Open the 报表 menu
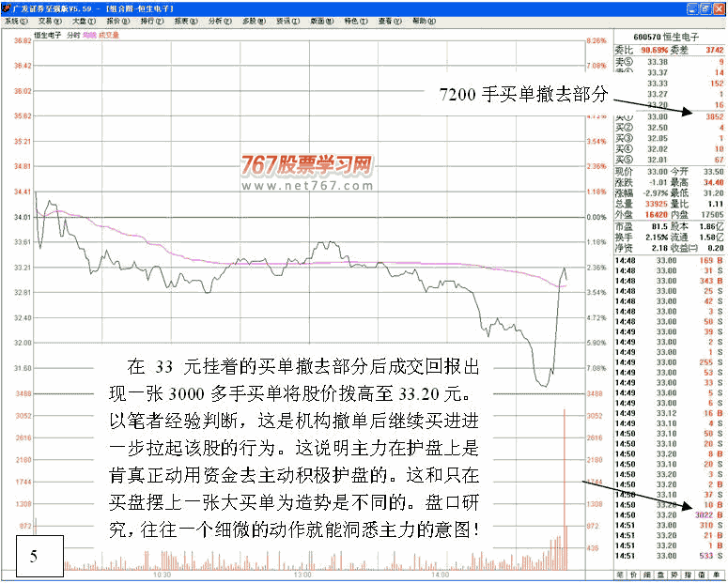This screenshot has height=583, width=728. pyautogui.click(x=186, y=21)
